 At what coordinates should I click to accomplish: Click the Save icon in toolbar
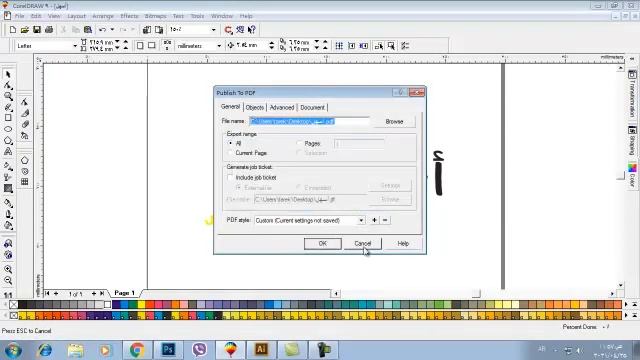tap(37, 29)
